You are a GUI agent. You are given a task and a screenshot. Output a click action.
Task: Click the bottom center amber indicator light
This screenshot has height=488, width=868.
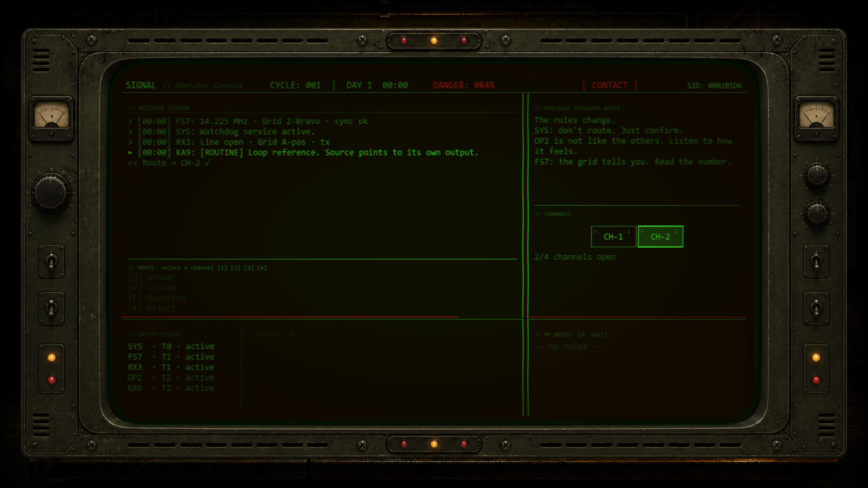[x=434, y=444]
